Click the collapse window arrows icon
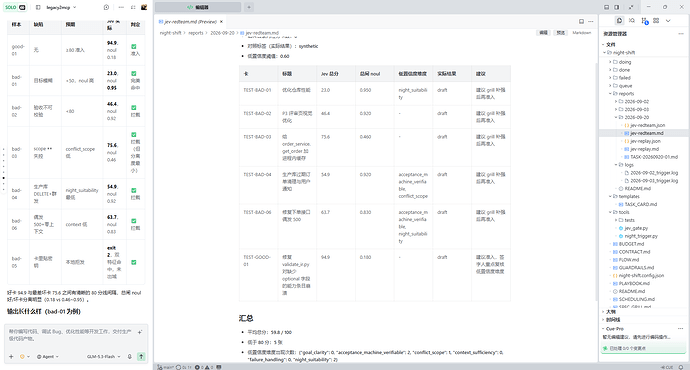690x370 pixels. tap(631, 7)
